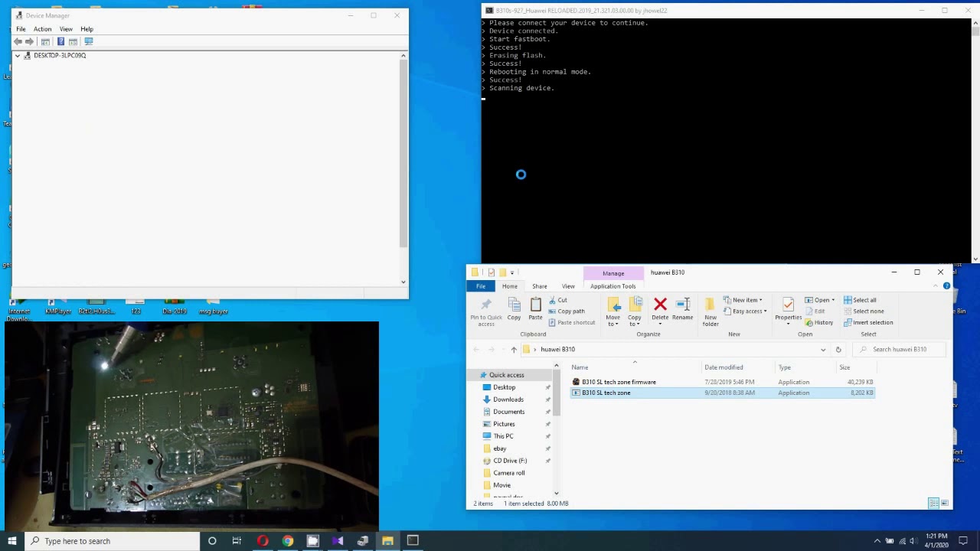
Task: Click the Delete icon in Explorer ribbon
Action: pos(660,305)
